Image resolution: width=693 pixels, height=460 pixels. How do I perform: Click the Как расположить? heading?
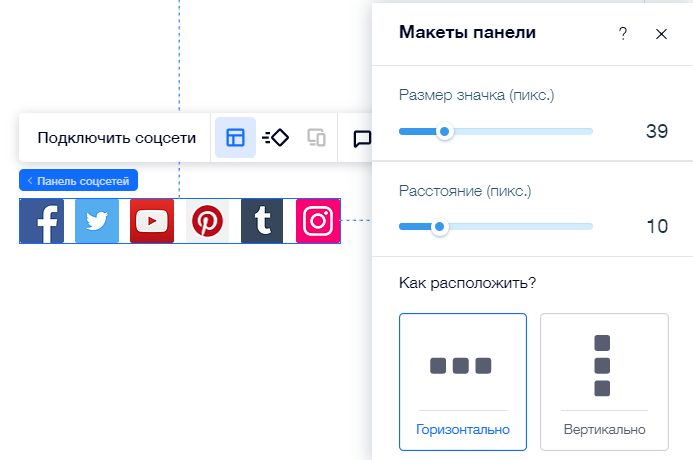point(467,283)
